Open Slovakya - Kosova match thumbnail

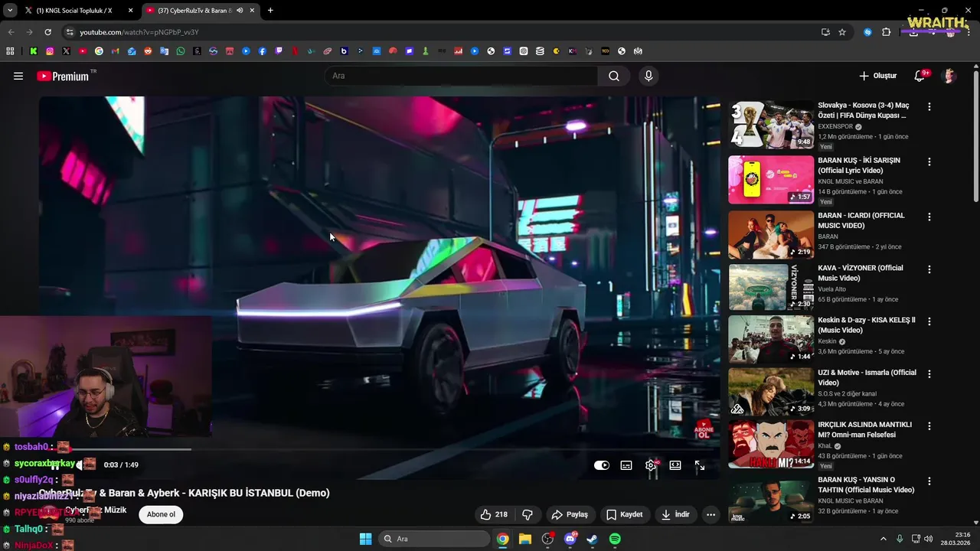(771, 125)
